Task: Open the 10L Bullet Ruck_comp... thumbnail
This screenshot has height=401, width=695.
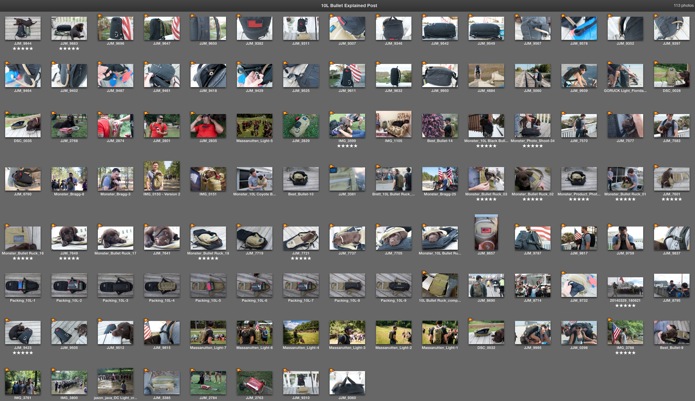Action: click(x=440, y=285)
